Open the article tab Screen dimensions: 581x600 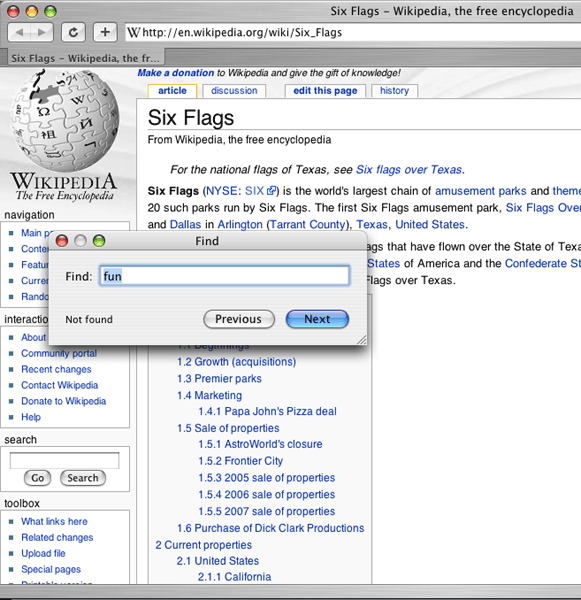point(172,91)
